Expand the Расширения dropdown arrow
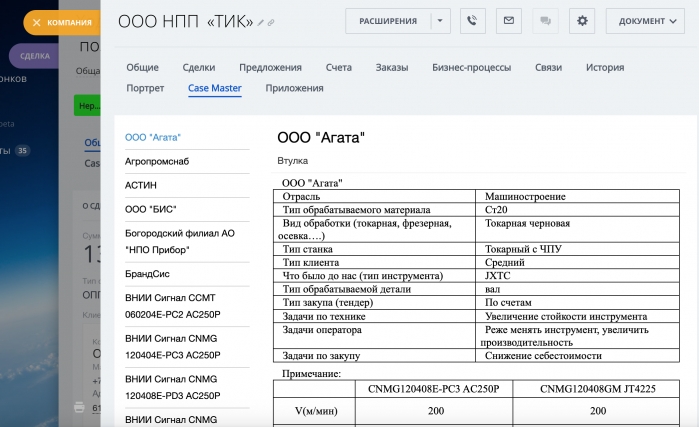 coord(440,21)
